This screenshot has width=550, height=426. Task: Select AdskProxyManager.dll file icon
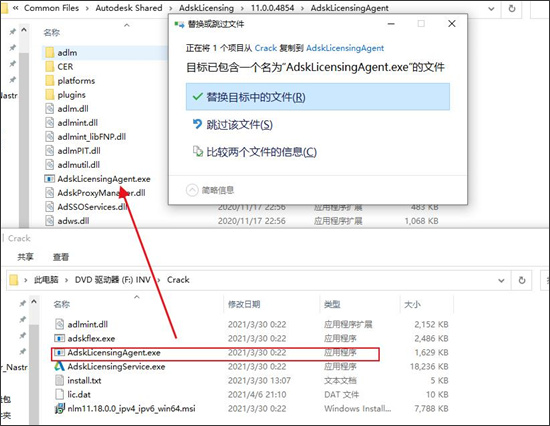click(49, 193)
